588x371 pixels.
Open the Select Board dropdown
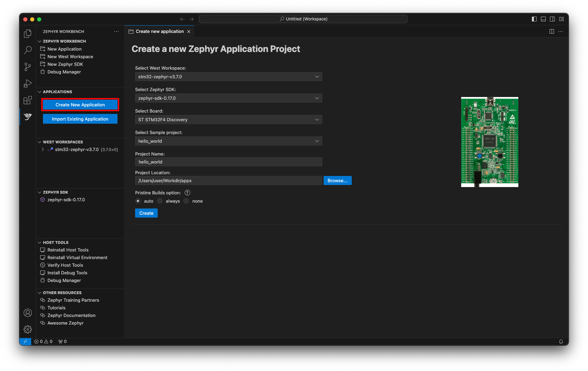(228, 120)
